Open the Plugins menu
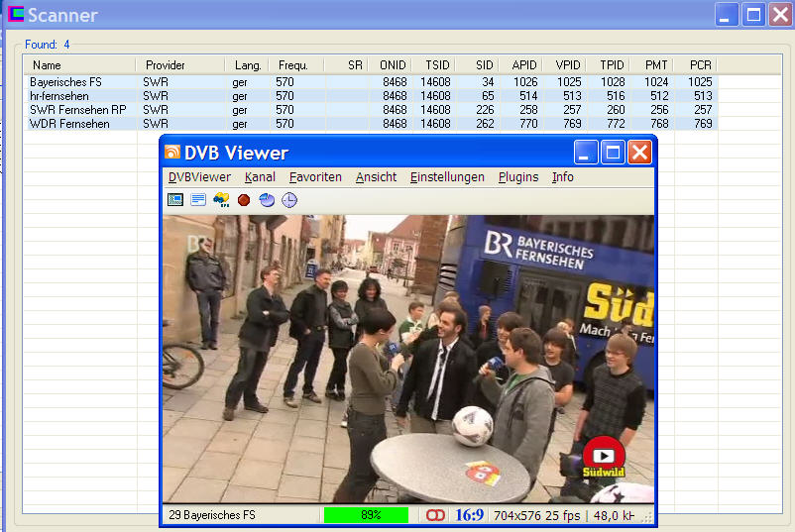The image size is (795, 532). point(518,177)
